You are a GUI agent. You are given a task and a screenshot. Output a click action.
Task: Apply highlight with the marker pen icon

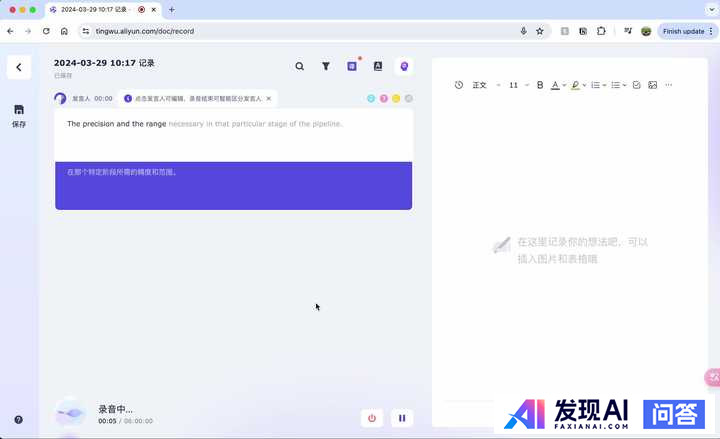(x=575, y=85)
